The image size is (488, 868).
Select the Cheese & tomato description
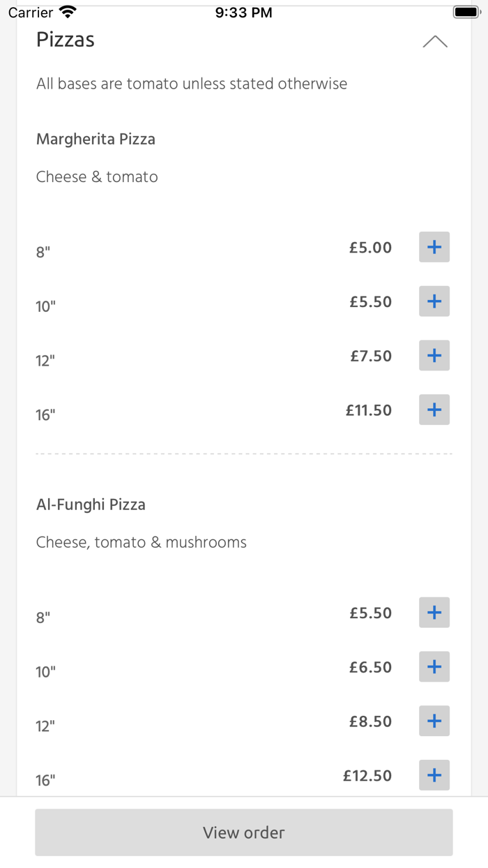pos(97,177)
